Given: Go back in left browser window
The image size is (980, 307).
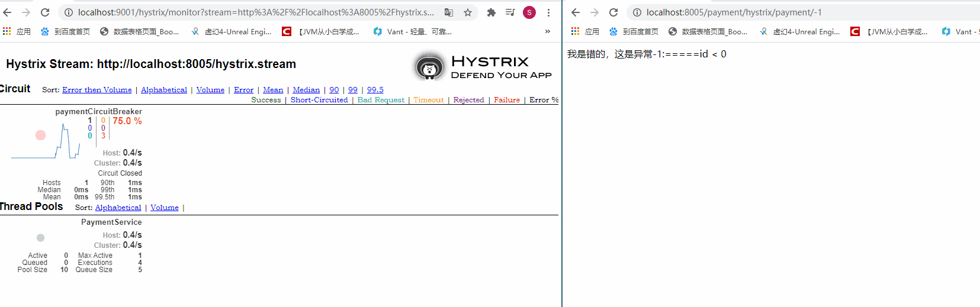Looking at the screenshot, I should pos(7,12).
